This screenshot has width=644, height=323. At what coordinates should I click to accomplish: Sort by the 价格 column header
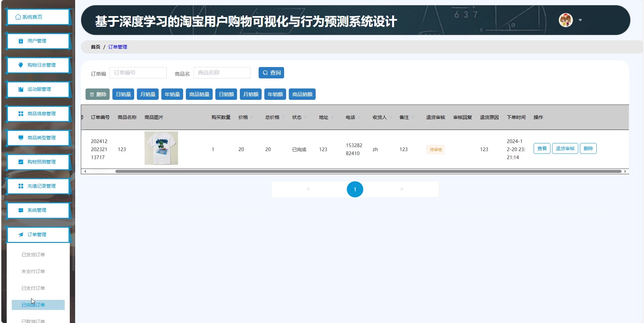tap(243, 117)
